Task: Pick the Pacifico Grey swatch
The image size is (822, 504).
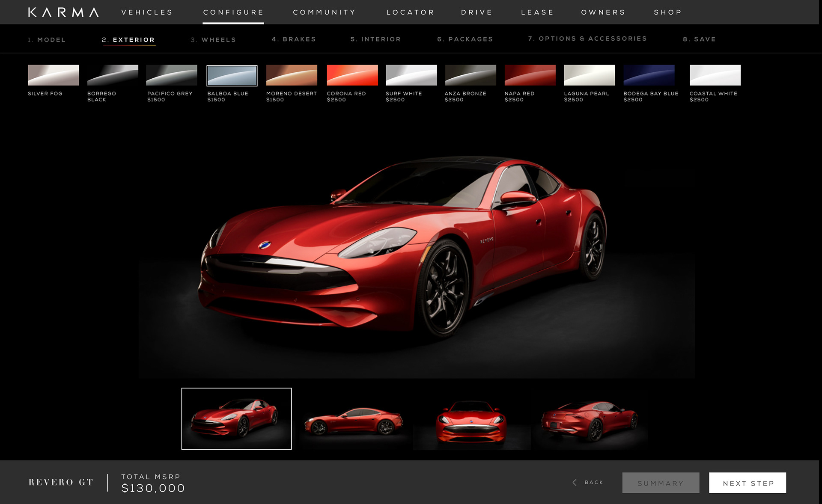Action: [172, 75]
